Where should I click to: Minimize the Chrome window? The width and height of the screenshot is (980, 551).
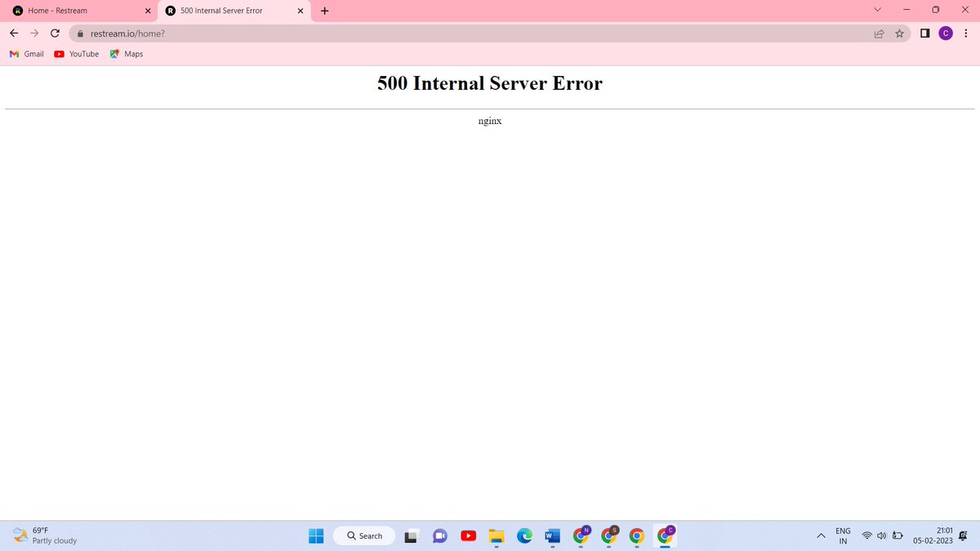point(906,11)
